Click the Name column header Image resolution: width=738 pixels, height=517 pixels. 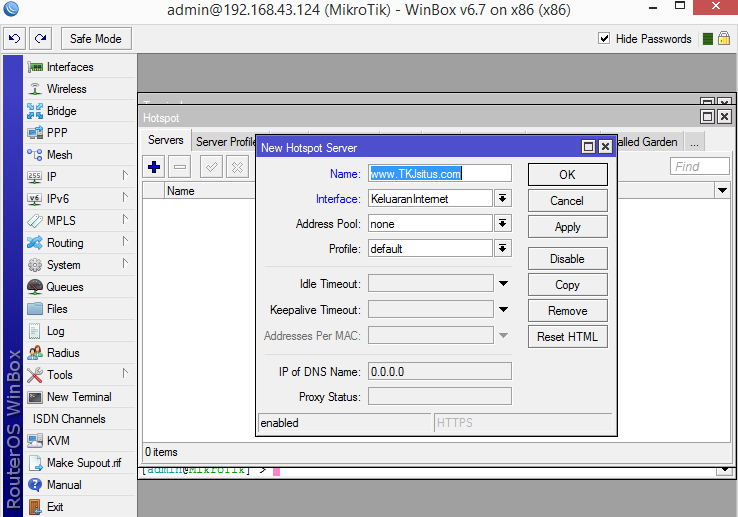(210, 191)
